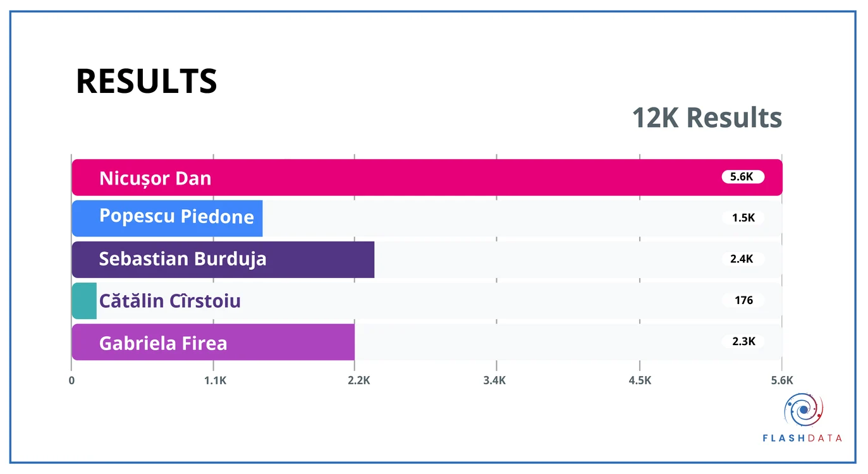Click the 0 axis label

tap(71, 380)
